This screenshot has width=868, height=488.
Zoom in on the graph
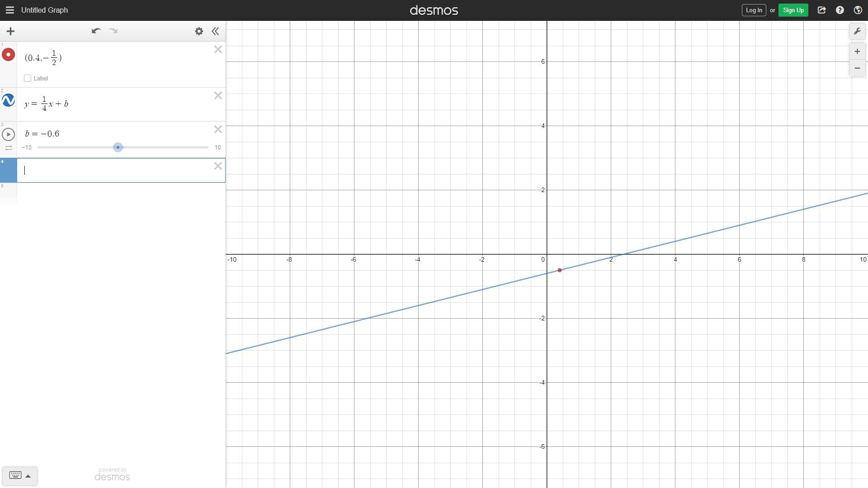pos(857,52)
